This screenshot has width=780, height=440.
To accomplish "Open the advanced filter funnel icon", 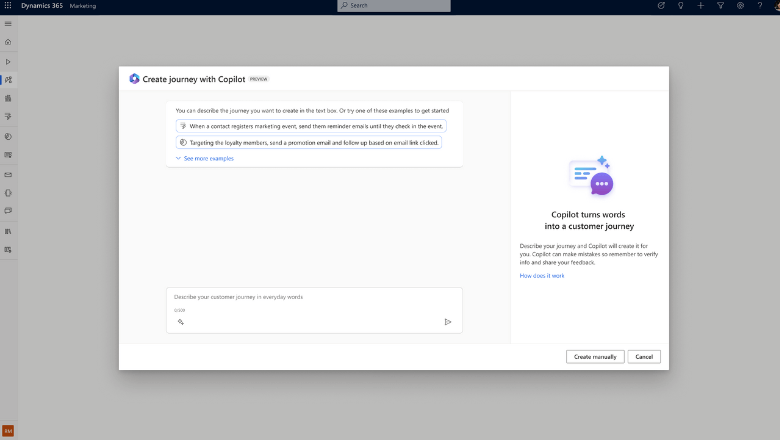I will pyautogui.click(x=720, y=6).
